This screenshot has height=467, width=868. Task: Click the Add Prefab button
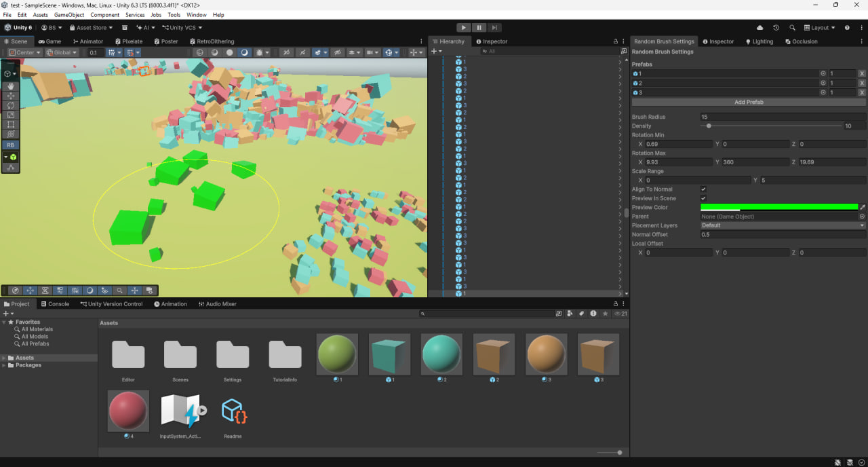pyautogui.click(x=749, y=102)
